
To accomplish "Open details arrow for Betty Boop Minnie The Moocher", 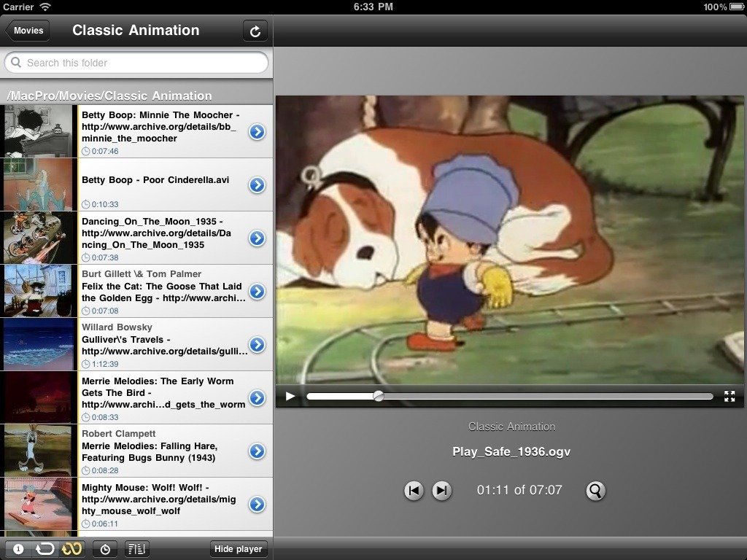I will pos(258,132).
